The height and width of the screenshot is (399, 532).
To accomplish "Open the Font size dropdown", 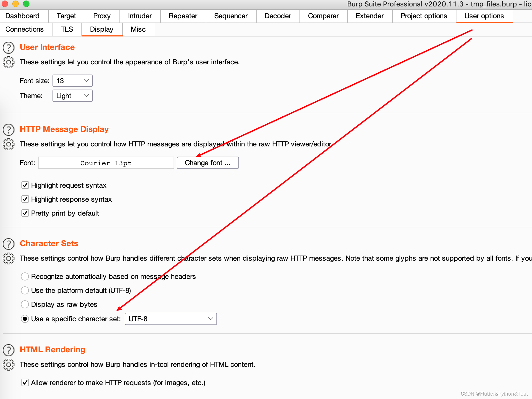I will [73, 81].
